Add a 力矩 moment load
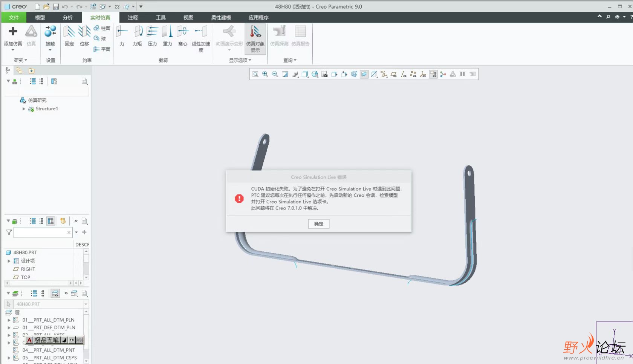This screenshot has width=633, height=364. (x=137, y=35)
